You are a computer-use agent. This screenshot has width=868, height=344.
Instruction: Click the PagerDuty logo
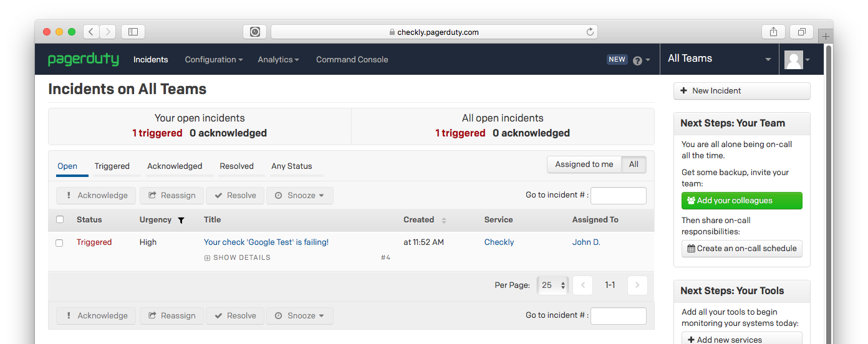84,59
